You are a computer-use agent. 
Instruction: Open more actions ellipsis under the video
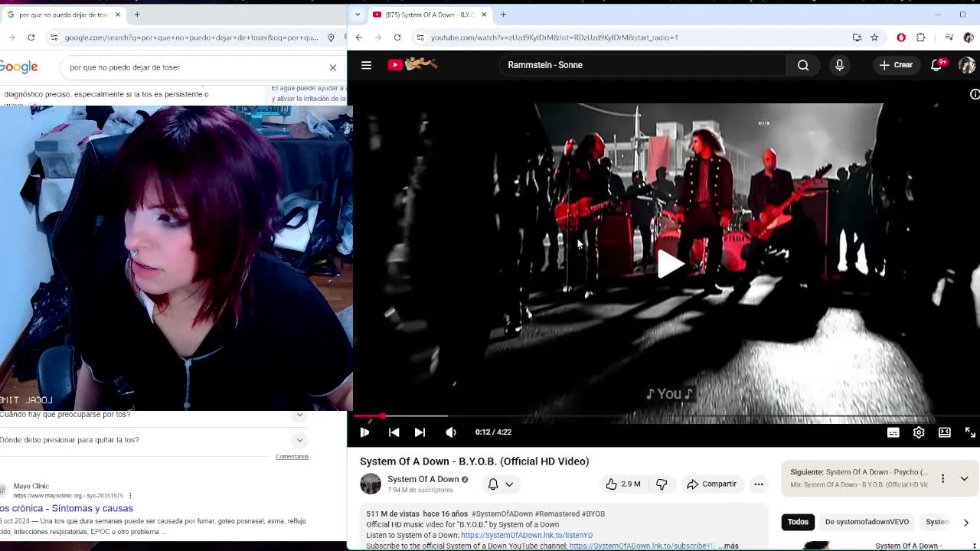pos(759,484)
